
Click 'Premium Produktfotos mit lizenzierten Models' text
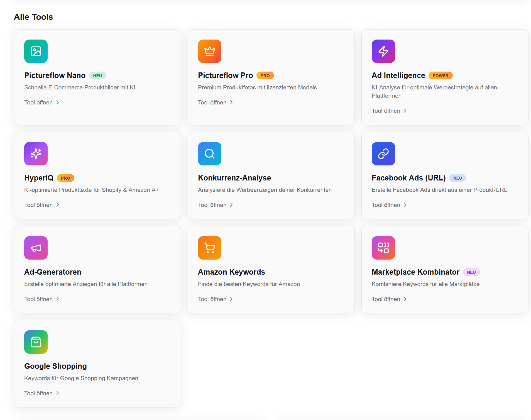click(x=257, y=87)
